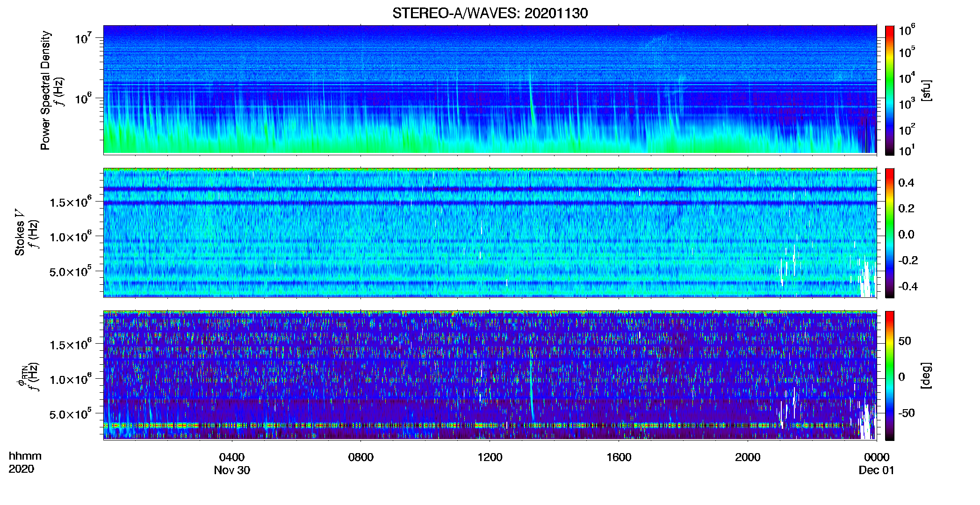
Task: Select the Power Spectral Density spectrogram panel
Action: 490,89
